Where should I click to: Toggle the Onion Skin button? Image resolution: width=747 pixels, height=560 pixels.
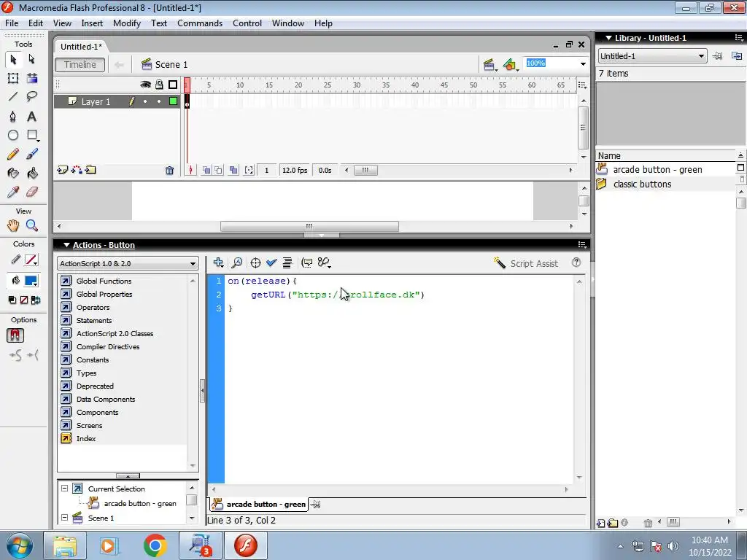pos(206,170)
